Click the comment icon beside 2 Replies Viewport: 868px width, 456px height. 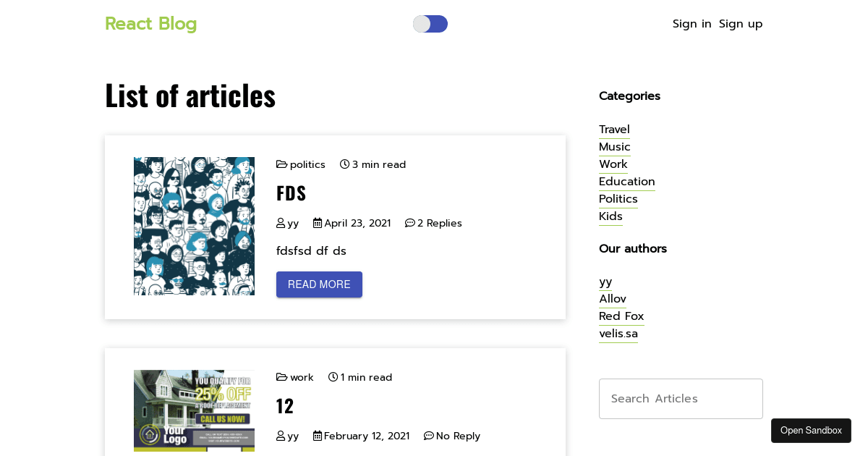click(410, 223)
